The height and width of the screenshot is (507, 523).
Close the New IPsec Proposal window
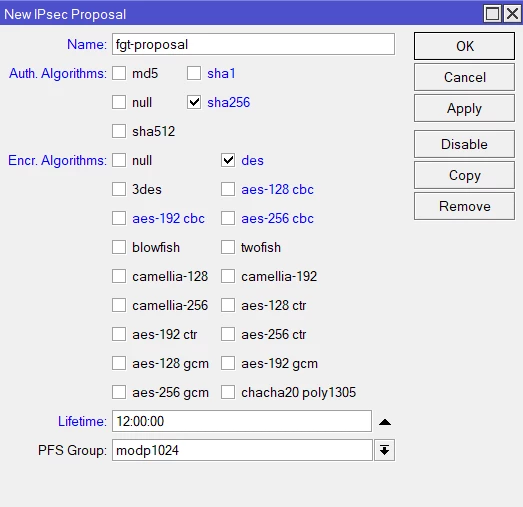[513, 14]
